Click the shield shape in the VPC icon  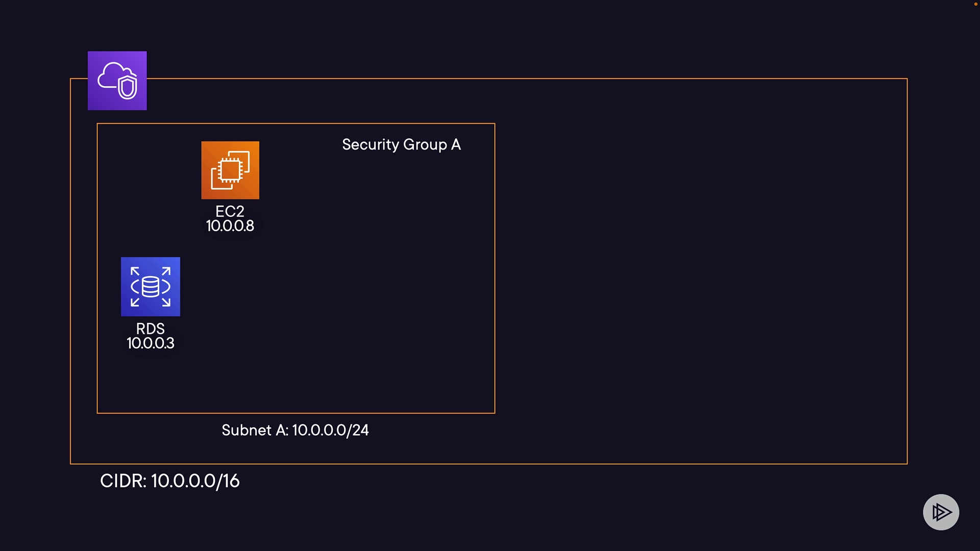pyautogui.click(x=128, y=87)
